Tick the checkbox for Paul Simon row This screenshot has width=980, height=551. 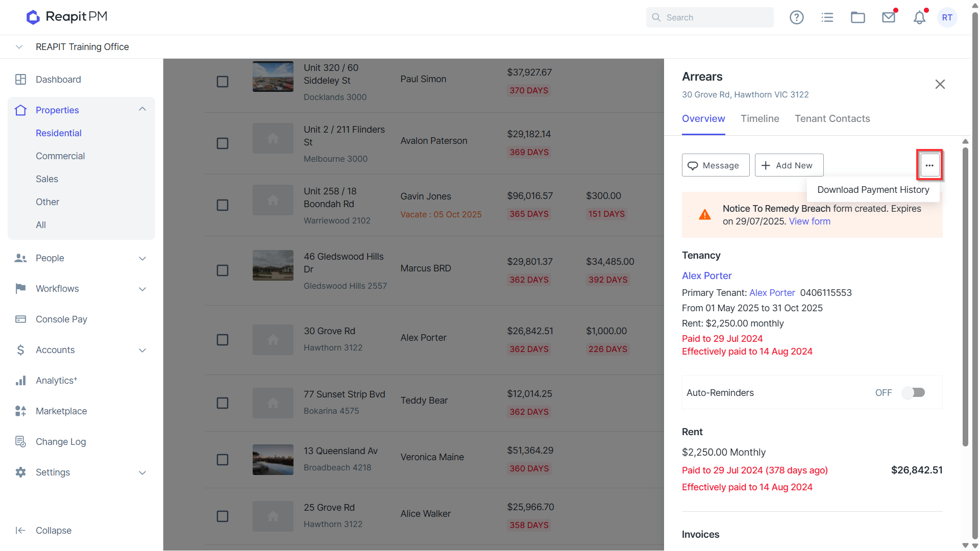(223, 82)
